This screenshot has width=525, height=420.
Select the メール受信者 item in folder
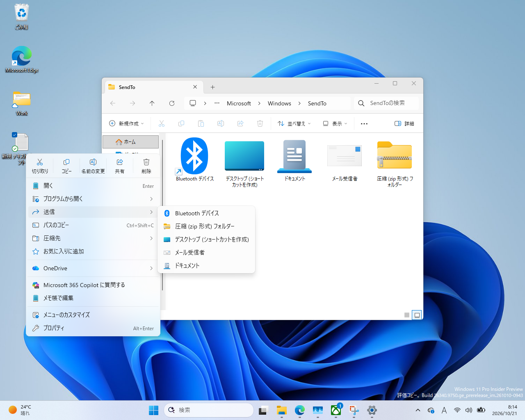coord(345,160)
